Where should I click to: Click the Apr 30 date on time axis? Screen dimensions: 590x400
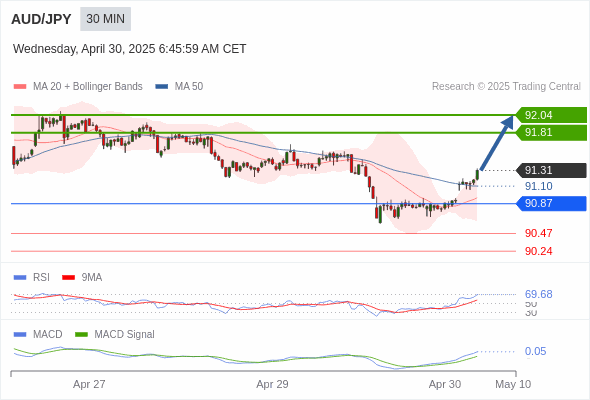tap(445, 384)
